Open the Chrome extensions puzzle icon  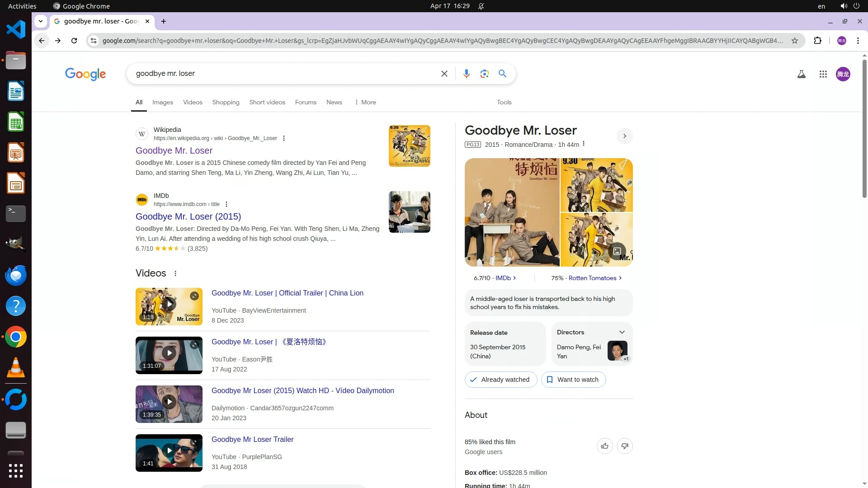pos(817,41)
